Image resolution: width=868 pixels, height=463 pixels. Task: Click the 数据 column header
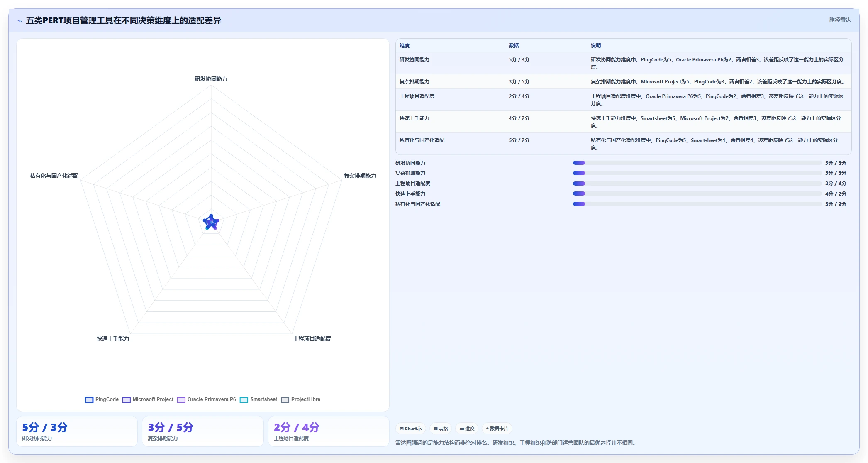[514, 46]
